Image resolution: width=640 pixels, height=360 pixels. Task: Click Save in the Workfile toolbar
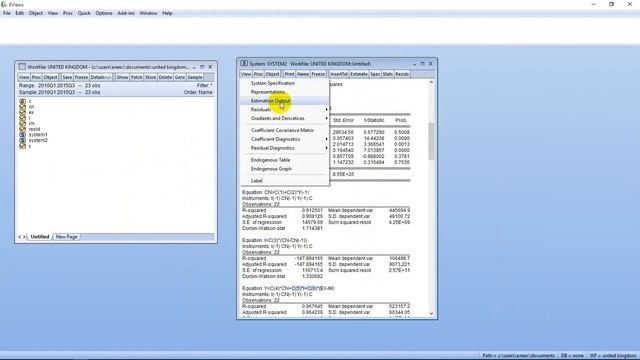pos(67,78)
